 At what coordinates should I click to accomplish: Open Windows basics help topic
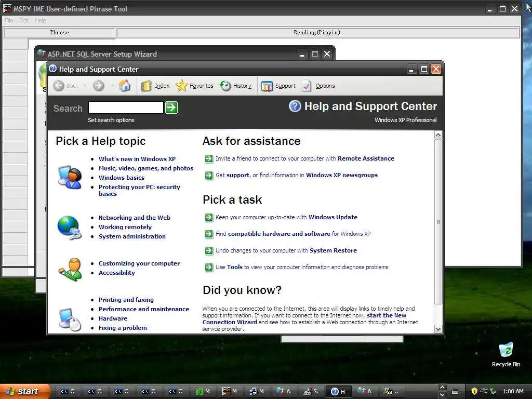tap(122, 178)
